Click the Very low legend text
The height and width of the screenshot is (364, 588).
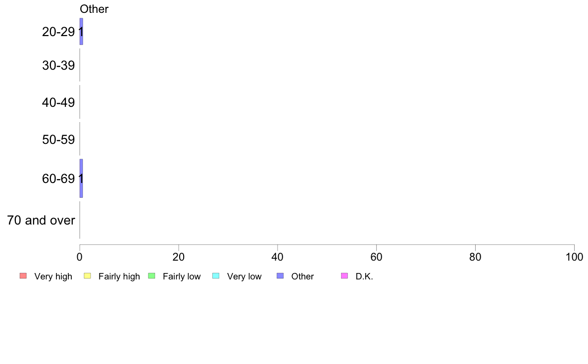click(244, 276)
